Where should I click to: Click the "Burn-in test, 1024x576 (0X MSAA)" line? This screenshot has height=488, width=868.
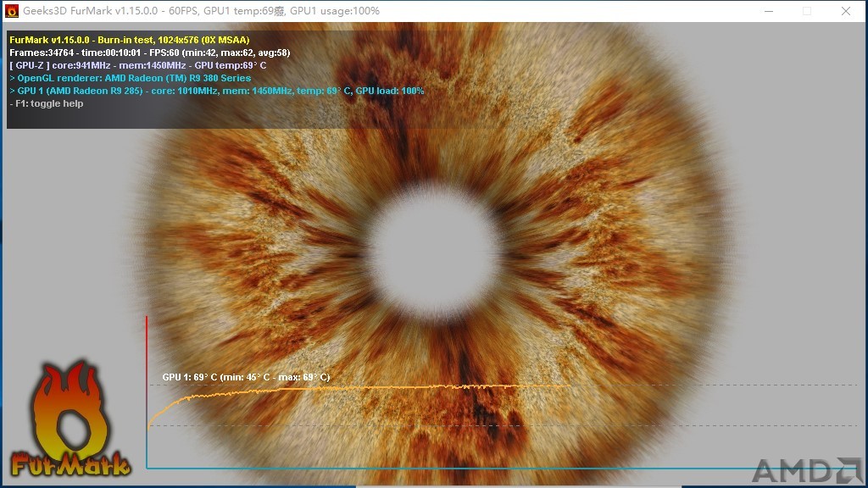click(130, 40)
